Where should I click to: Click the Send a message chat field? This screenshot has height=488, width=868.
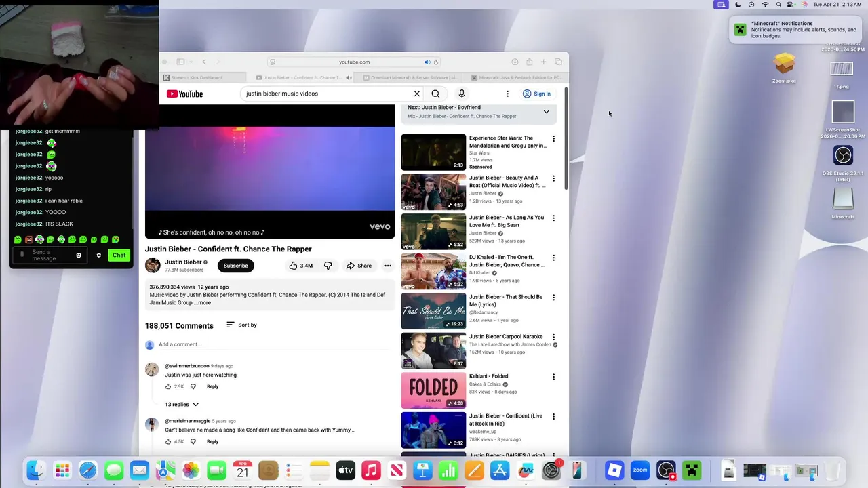(x=49, y=255)
